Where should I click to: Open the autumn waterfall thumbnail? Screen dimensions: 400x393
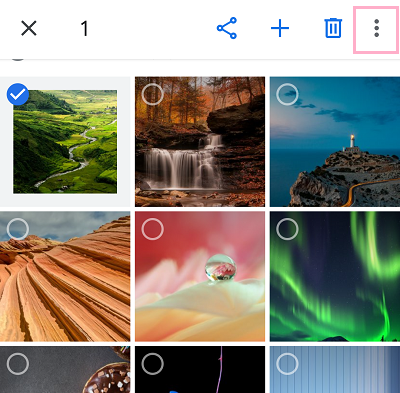pos(200,142)
